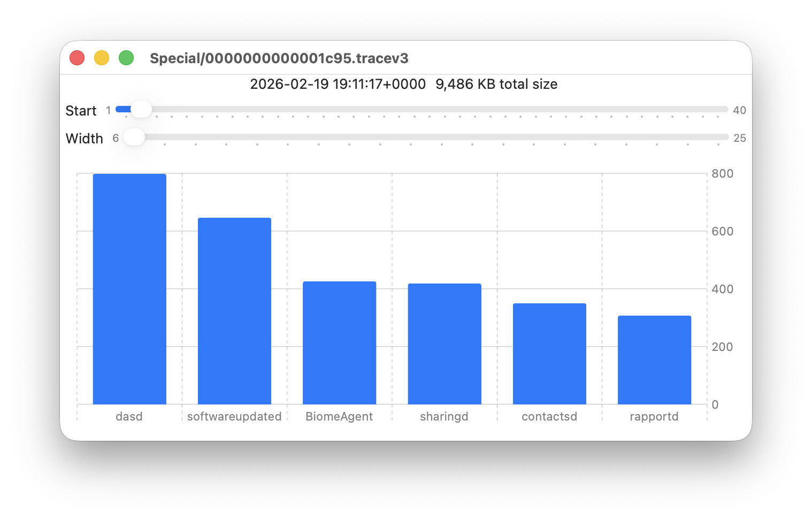Select the softwareupdated bar in the chart
The height and width of the screenshot is (520, 812).
[234, 311]
